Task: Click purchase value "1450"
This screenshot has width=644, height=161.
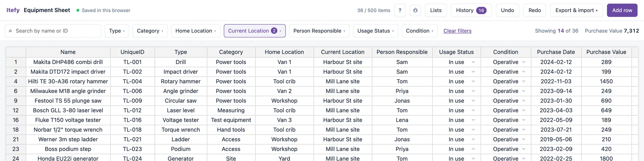Action: pyautogui.click(x=606, y=81)
